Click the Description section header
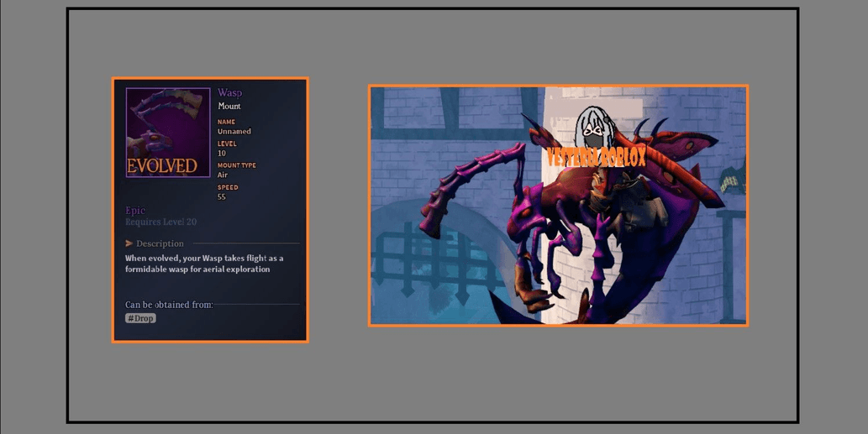 click(160, 243)
